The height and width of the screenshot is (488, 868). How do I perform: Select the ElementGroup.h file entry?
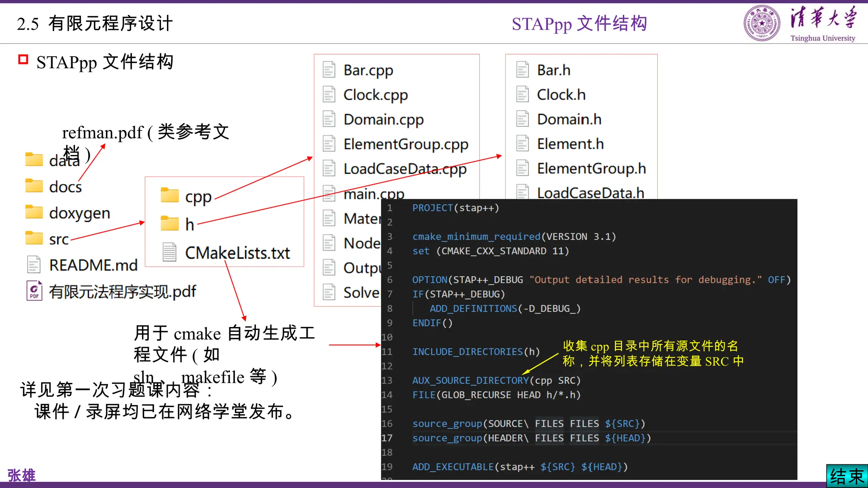click(x=591, y=169)
